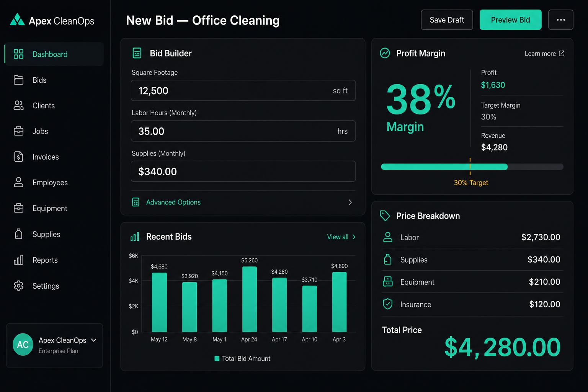
Task: Click the Insurance $120.00 amount
Action: 544,304
